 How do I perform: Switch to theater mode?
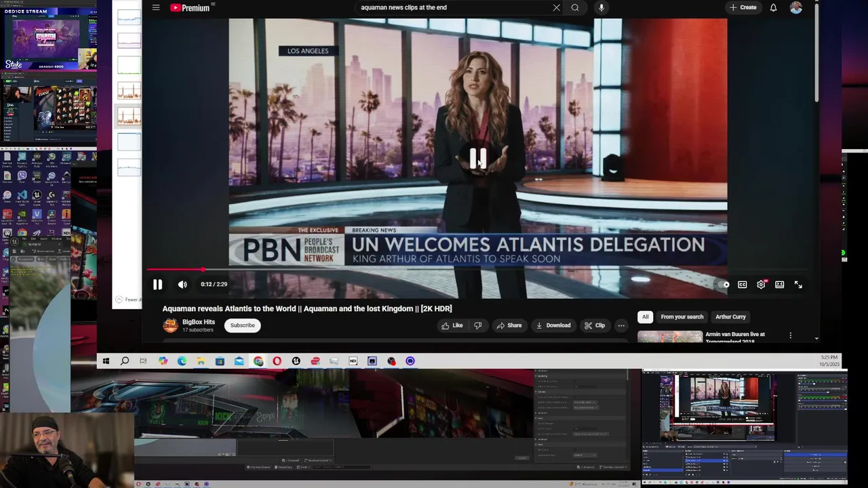tap(780, 285)
